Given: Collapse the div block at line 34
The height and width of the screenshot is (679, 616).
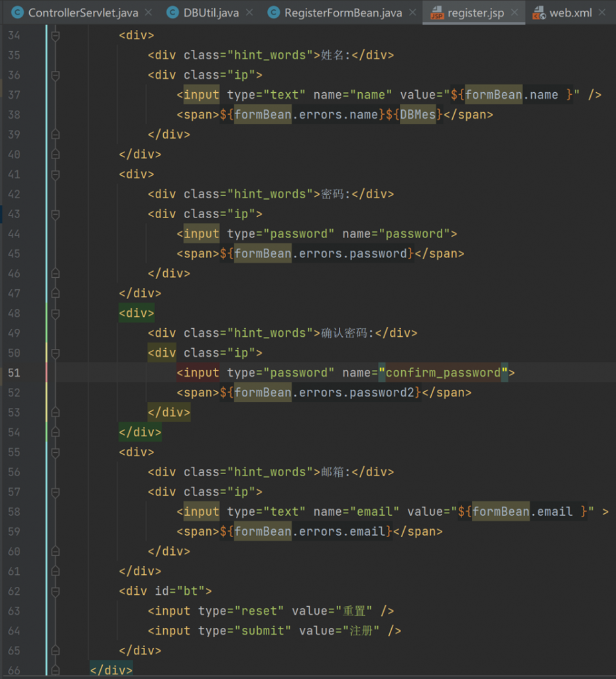Looking at the screenshot, I should 56,36.
